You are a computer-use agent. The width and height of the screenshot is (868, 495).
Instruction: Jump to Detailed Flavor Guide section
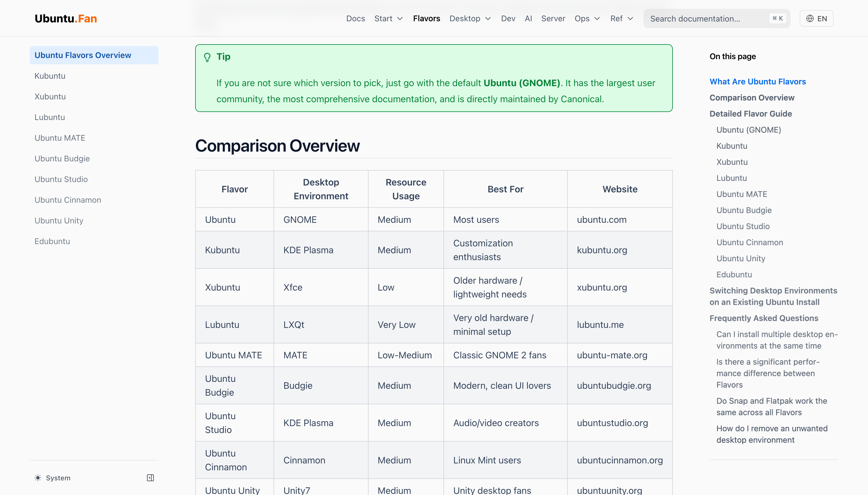(x=750, y=113)
